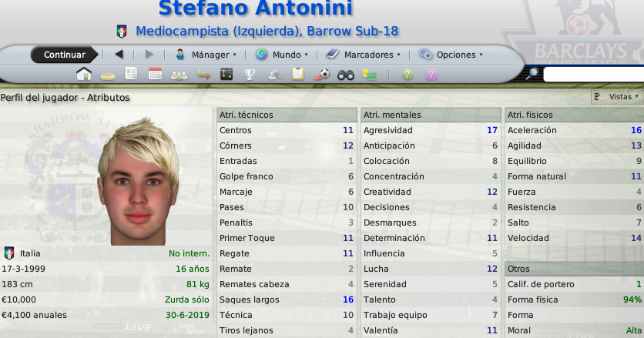The width and height of the screenshot is (644, 338).
Task: Open the trophy competitions icon
Action: (x=250, y=75)
